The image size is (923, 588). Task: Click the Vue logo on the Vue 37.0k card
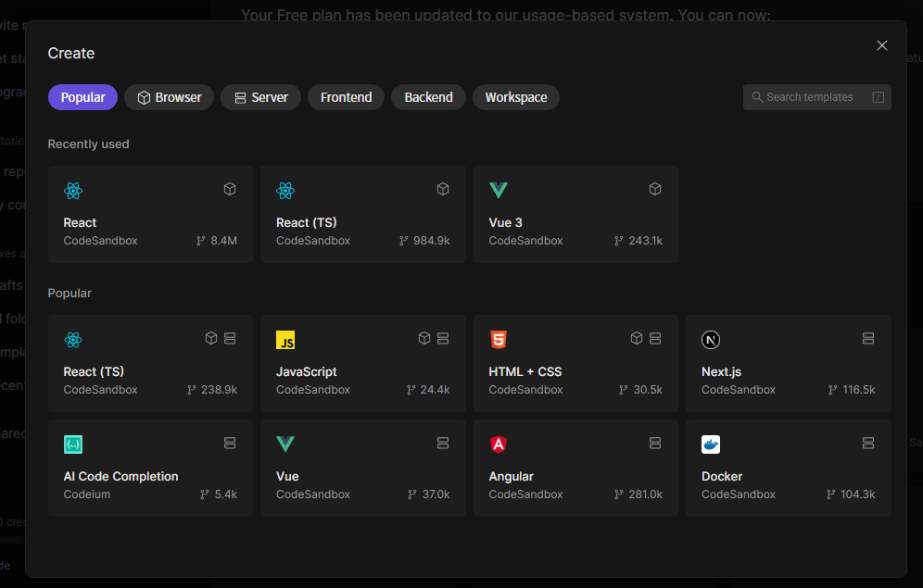click(x=285, y=444)
